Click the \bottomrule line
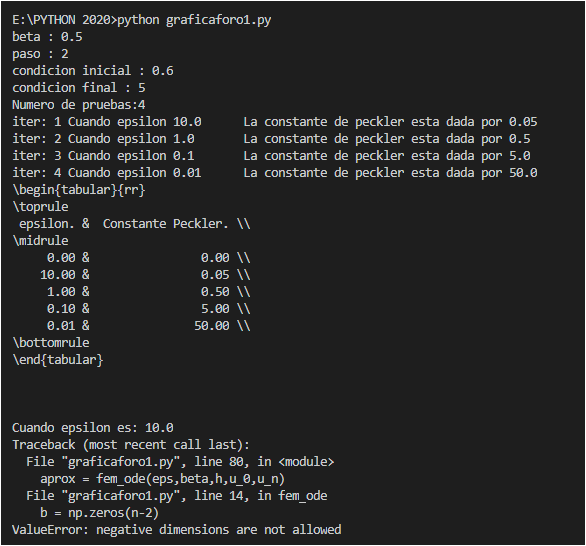 point(51,343)
